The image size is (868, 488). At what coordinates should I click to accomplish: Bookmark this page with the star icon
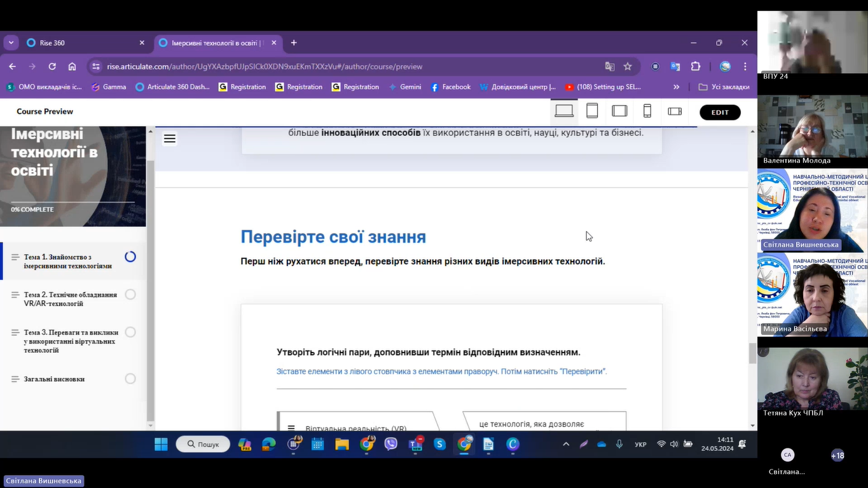pos(628,67)
